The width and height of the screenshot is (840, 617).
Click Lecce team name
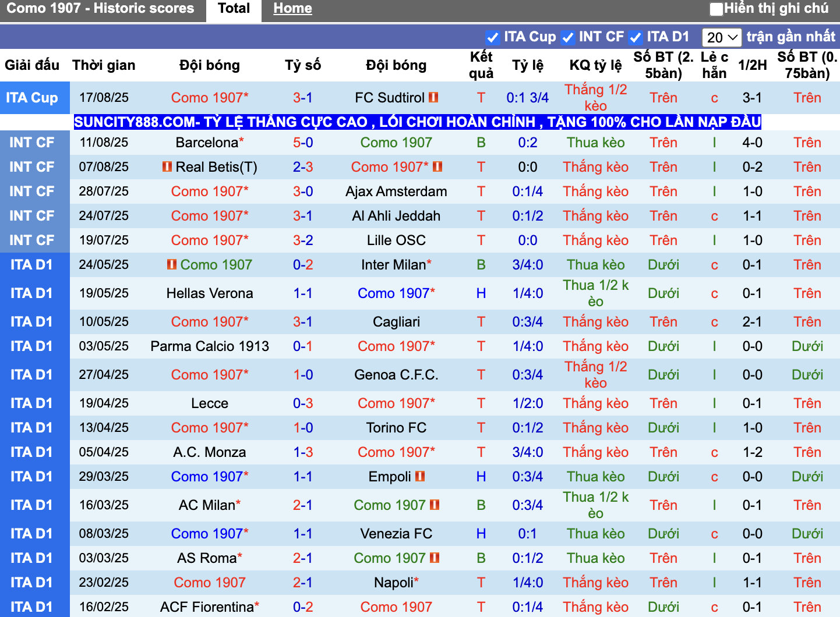click(210, 403)
